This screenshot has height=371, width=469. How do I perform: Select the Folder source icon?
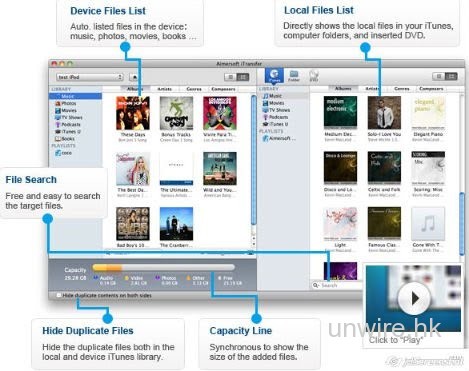pos(294,76)
